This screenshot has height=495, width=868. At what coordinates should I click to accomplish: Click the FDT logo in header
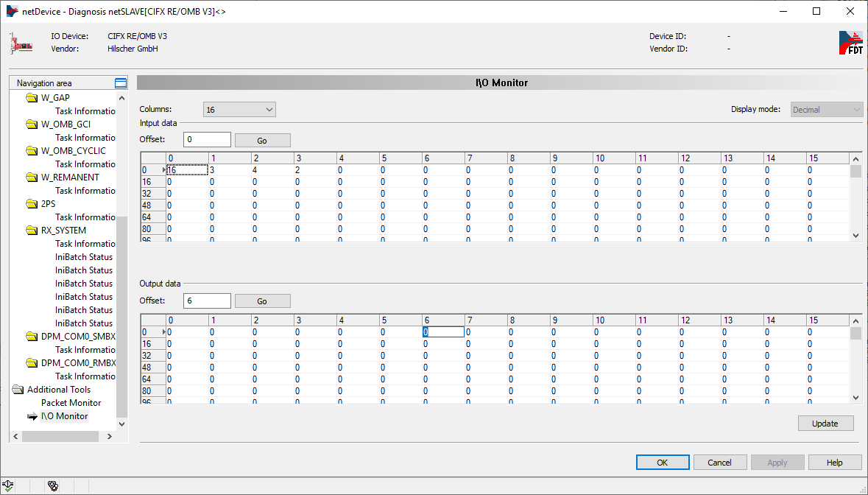(x=850, y=43)
